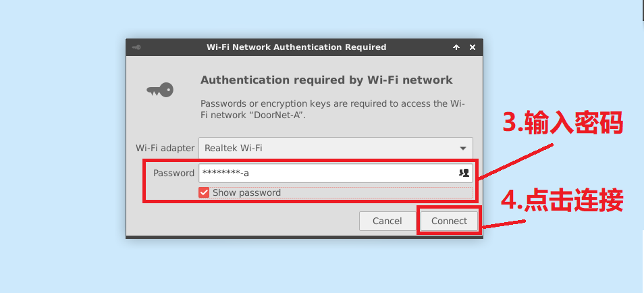Click the red "4.点击连接" annotation
This screenshot has width=644, height=293.
pos(562,201)
